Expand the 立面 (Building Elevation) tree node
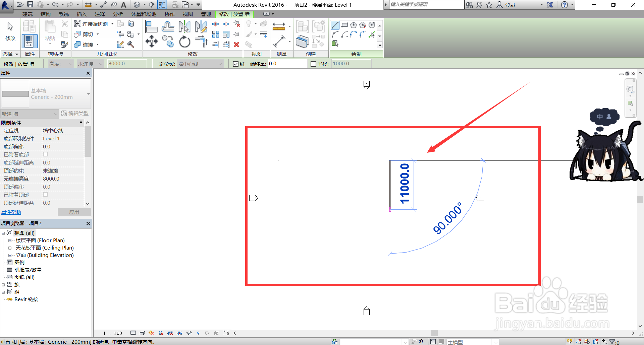This screenshot has height=345, width=644. pyautogui.click(x=10, y=255)
